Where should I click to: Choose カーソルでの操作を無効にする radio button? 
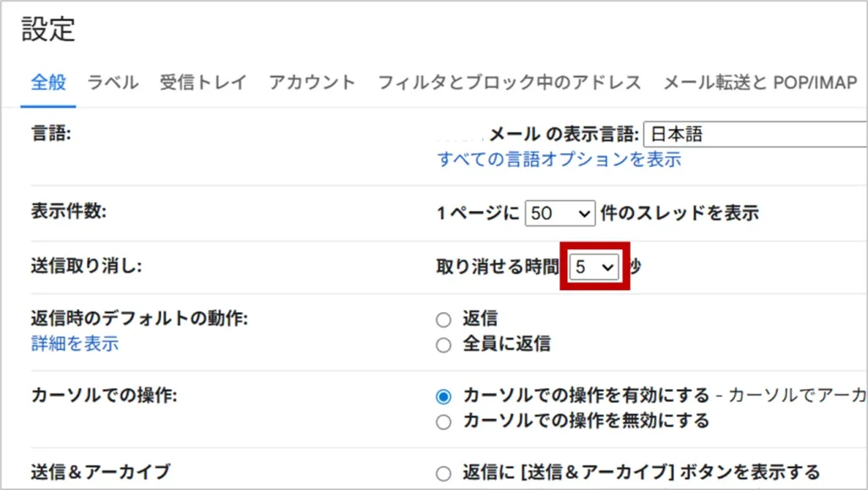(x=443, y=421)
